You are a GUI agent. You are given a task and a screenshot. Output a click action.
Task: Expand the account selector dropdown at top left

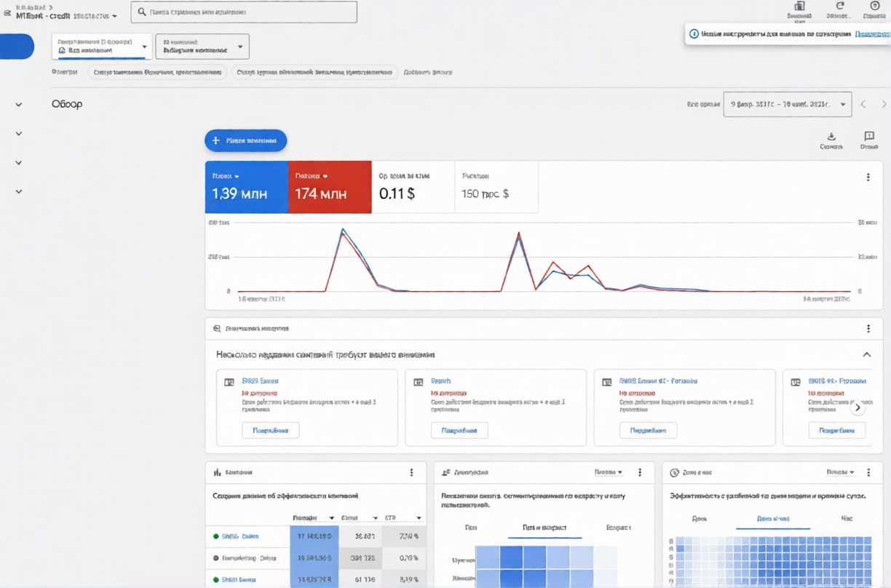tap(114, 16)
